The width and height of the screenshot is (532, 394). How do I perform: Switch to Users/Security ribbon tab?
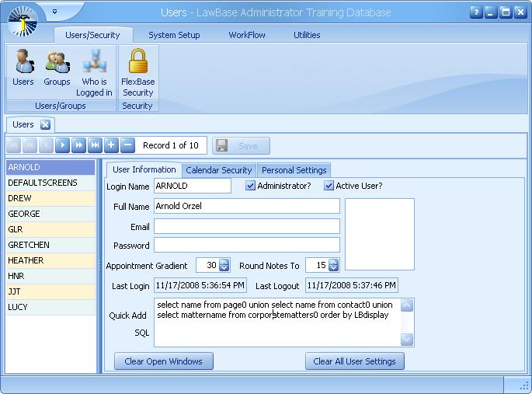[92, 35]
